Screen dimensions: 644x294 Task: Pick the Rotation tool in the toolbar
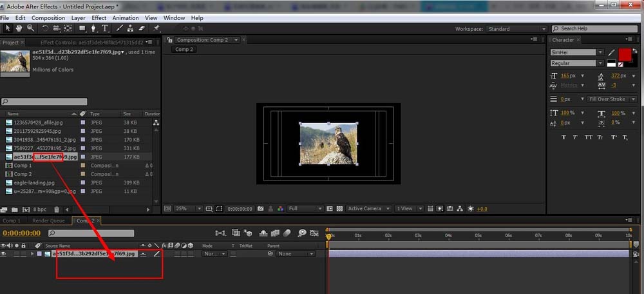45,28
